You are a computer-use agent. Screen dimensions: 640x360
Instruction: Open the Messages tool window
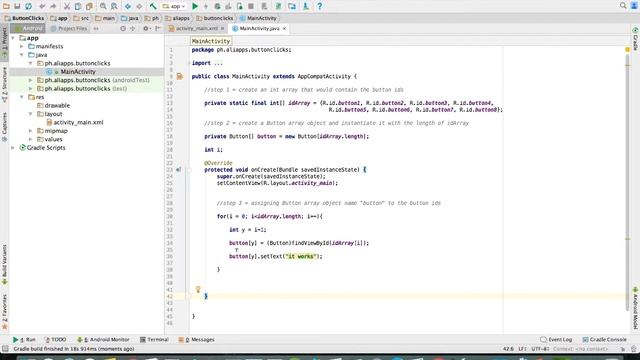(x=196, y=340)
